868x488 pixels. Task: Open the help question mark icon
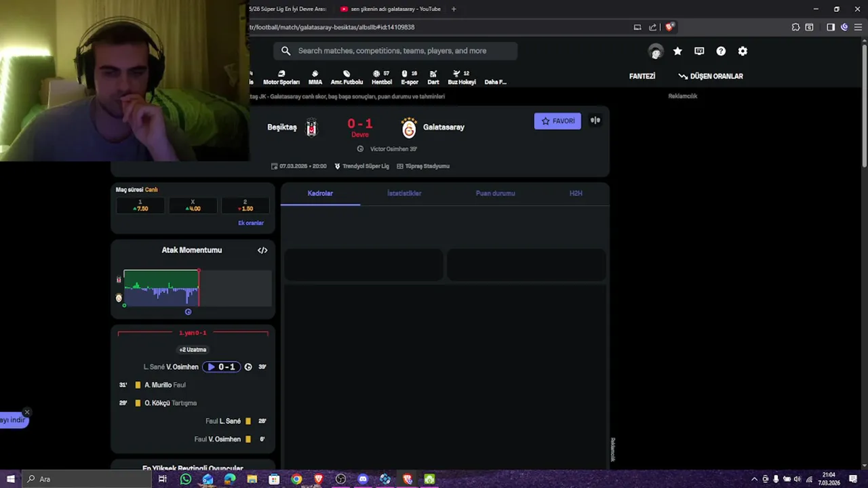(x=721, y=51)
